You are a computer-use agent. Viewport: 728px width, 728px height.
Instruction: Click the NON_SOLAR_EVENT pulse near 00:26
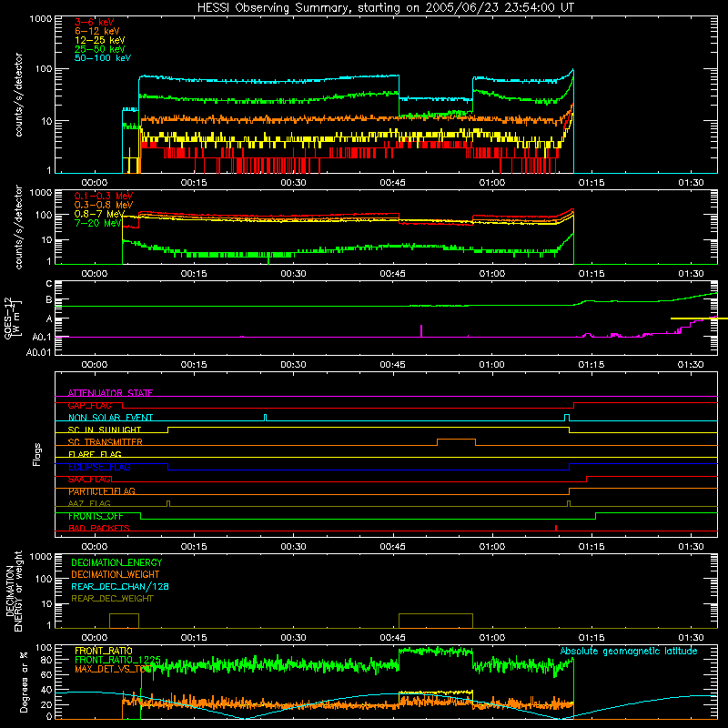pos(265,418)
